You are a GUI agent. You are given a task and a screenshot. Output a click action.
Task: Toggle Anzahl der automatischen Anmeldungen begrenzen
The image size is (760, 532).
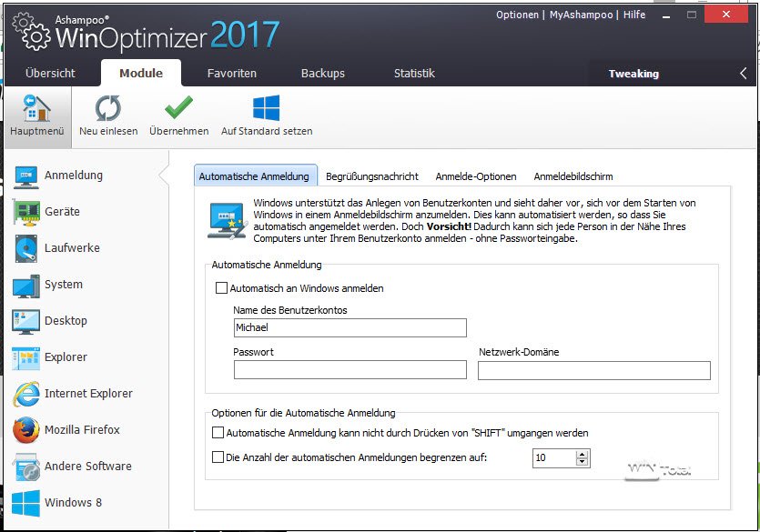pos(218,457)
